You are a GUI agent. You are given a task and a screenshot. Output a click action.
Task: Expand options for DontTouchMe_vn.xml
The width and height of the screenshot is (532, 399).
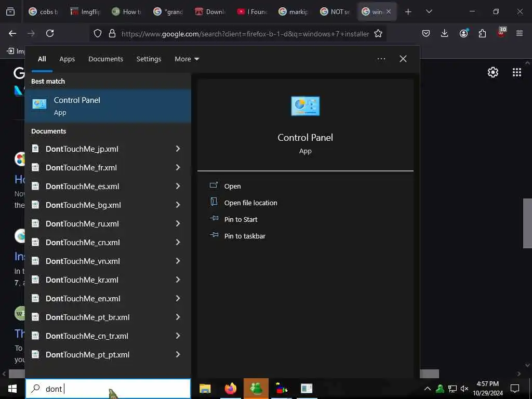178,261
